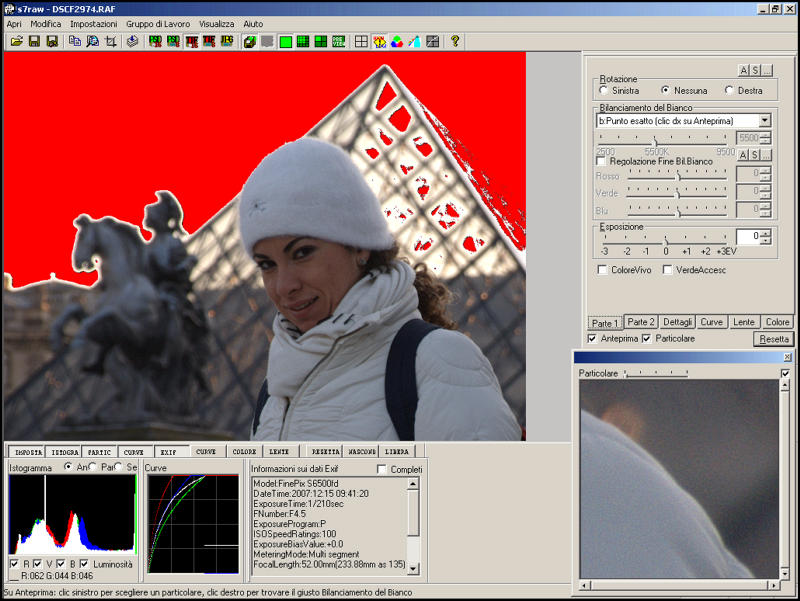Open the Gruppo di Lavoro menu
Viewport: 800px width, 601px height.
click(158, 24)
